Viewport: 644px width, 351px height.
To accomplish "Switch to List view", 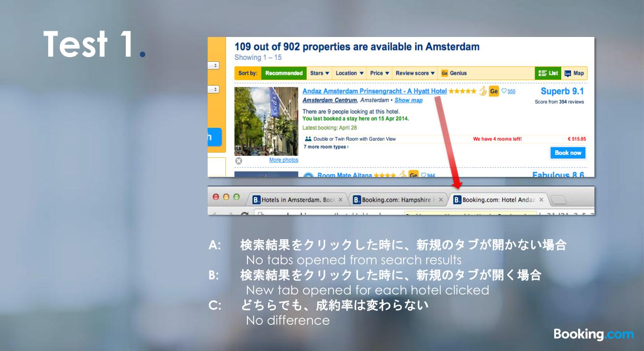I will tap(548, 73).
